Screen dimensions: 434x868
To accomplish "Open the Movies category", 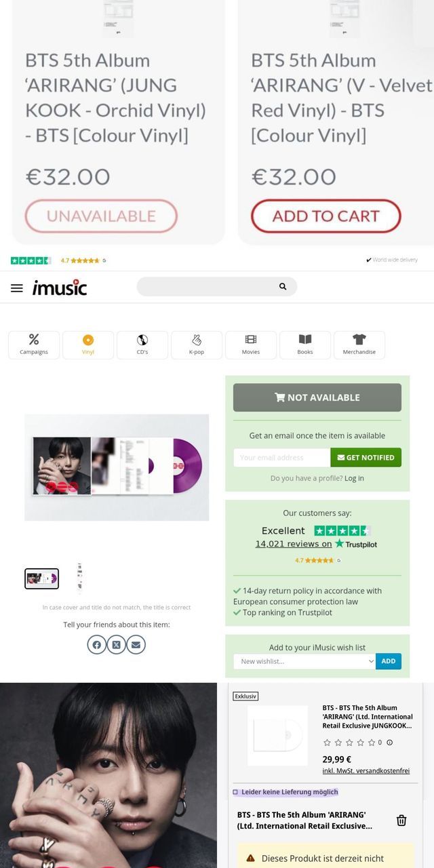I will (x=251, y=344).
